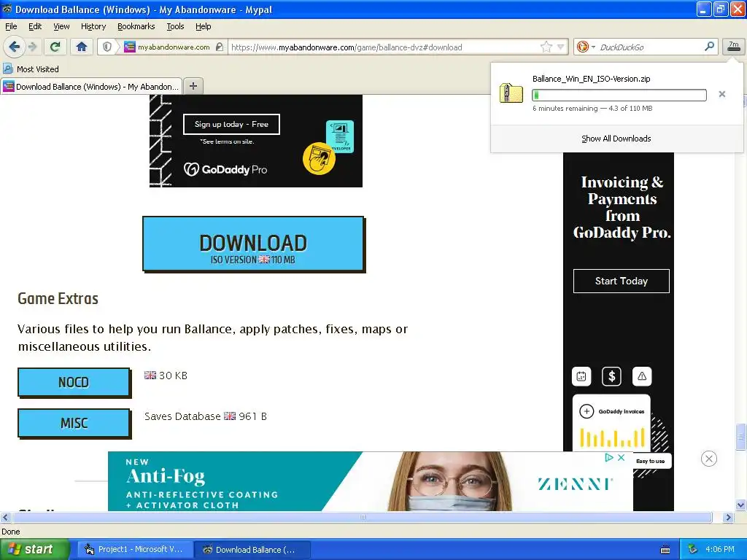Download the MISC saves database

coord(74,423)
